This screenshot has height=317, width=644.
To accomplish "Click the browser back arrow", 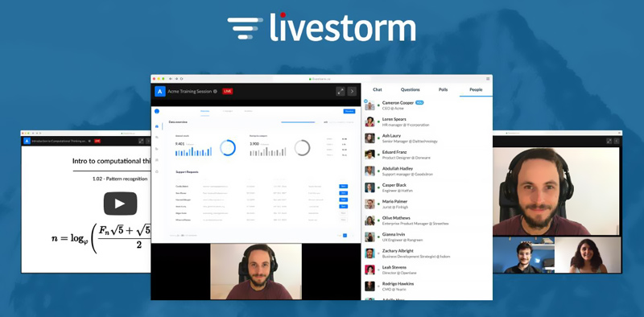I will (171, 78).
